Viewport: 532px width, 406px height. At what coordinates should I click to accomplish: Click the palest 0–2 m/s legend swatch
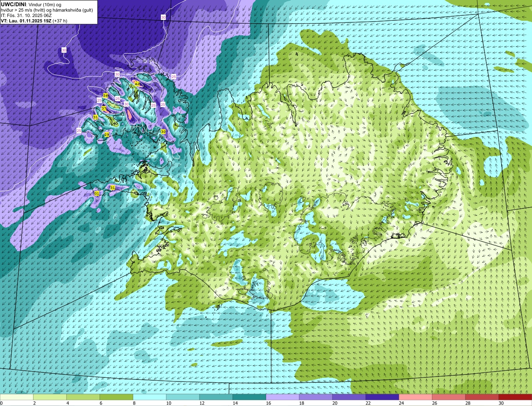(17, 397)
